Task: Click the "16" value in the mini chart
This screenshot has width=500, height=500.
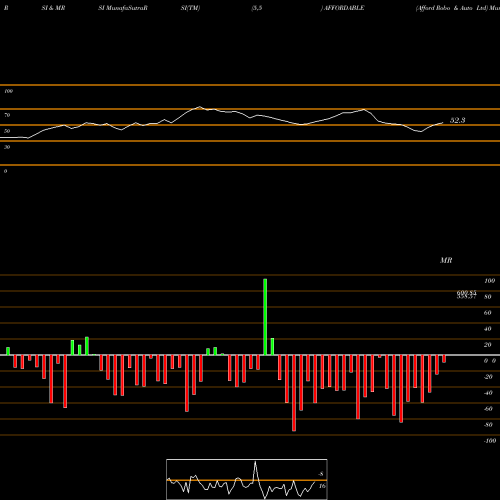Action: [322, 486]
